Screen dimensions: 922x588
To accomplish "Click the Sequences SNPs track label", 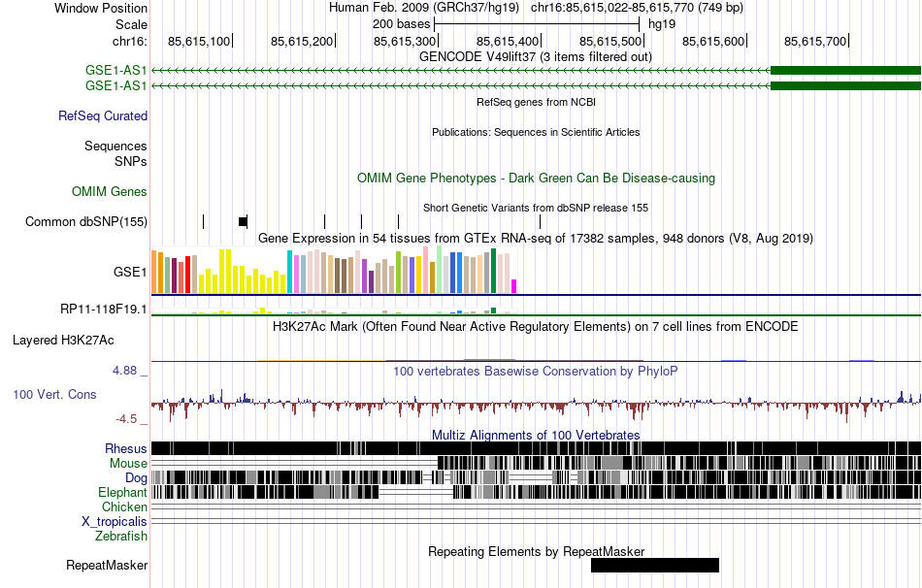I will pyautogui.click(x=115, y=153).
